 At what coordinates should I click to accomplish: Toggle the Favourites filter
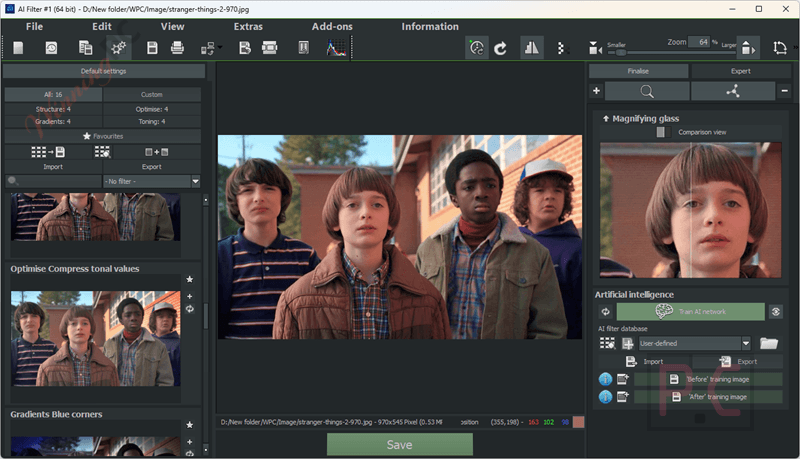103,136
